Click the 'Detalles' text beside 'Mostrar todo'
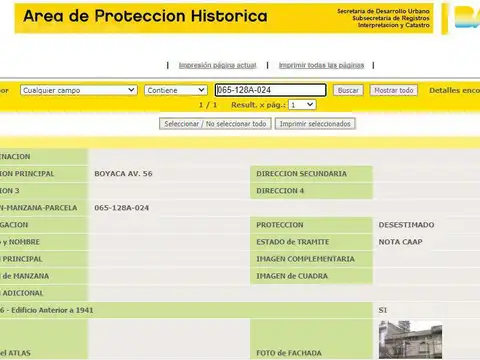 (x=444, y=90)
